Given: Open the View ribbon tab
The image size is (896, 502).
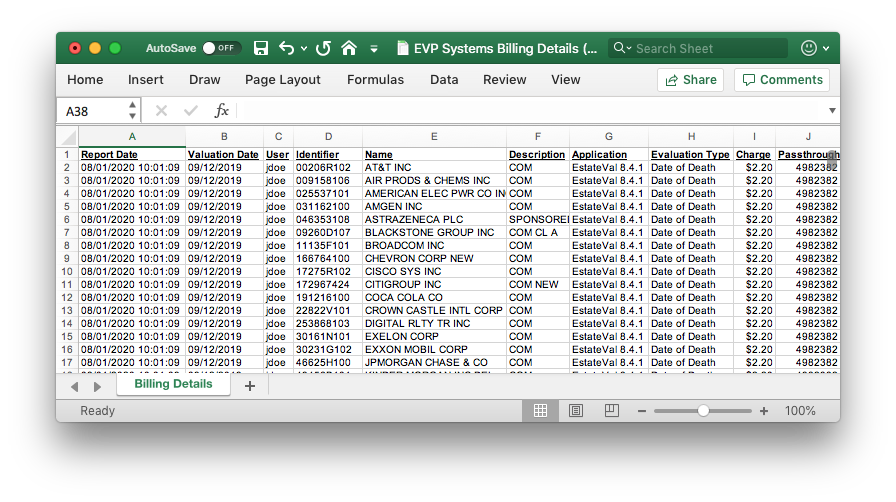Looking at the screenshot, I should click(x=566, y=79).
